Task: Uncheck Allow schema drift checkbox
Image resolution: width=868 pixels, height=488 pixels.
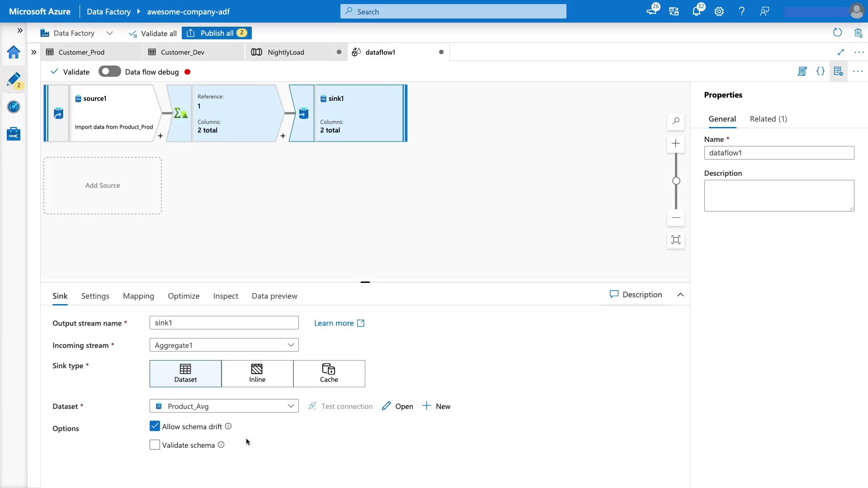Action: 155,426
